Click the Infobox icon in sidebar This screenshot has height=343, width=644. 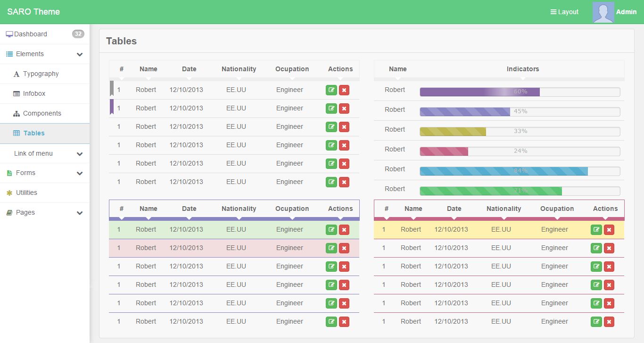click(x=17, y=94)
